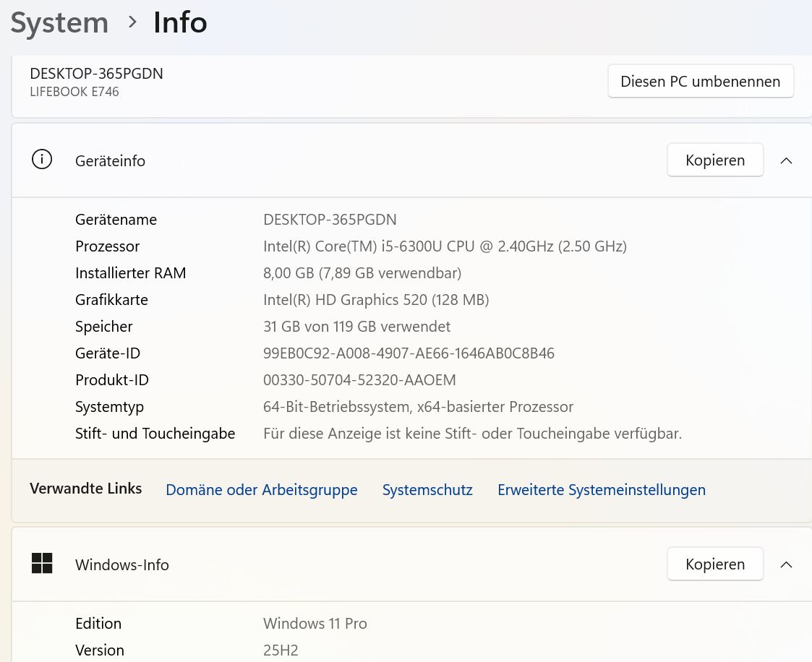The height and width of the screenshot is (662, 812).
Task: Click the Edition label
Action: (98, 623)
